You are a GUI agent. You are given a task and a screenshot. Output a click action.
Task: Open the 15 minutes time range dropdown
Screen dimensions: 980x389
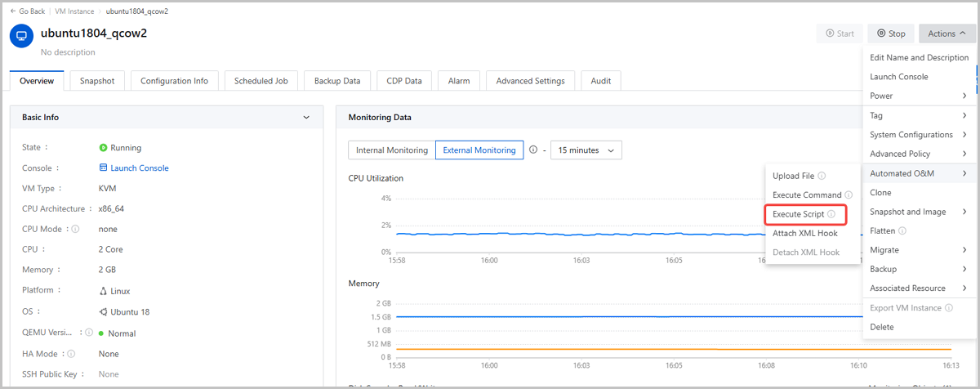586,150
